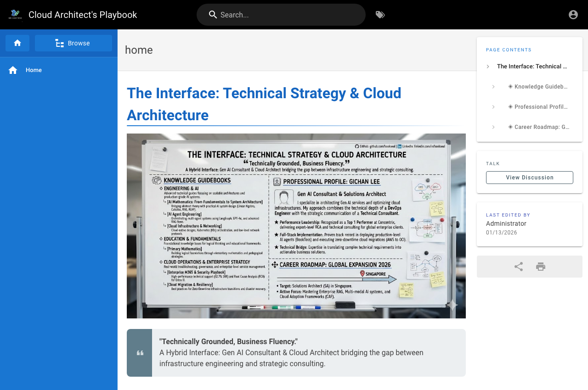This screenshot has height=390, width=588.
Task: Click the 'Technically Grounded, Business Fluency.' quote text
Action: click(x=228, y=342)
